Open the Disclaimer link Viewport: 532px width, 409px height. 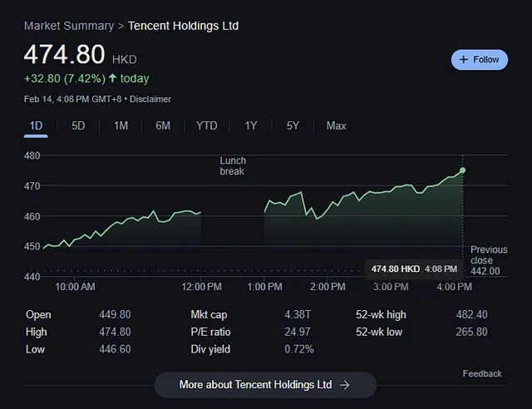tap(150, 99)
